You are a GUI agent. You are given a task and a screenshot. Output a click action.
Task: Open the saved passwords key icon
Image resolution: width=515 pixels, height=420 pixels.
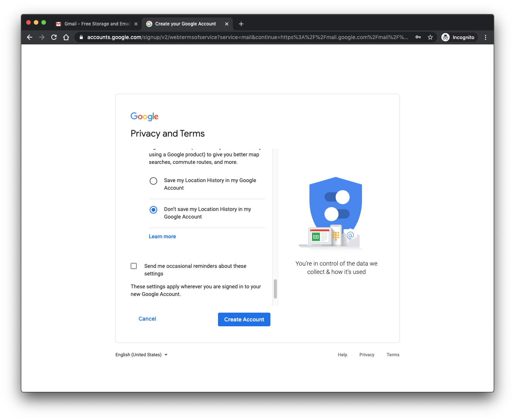[x=418, y=37]
